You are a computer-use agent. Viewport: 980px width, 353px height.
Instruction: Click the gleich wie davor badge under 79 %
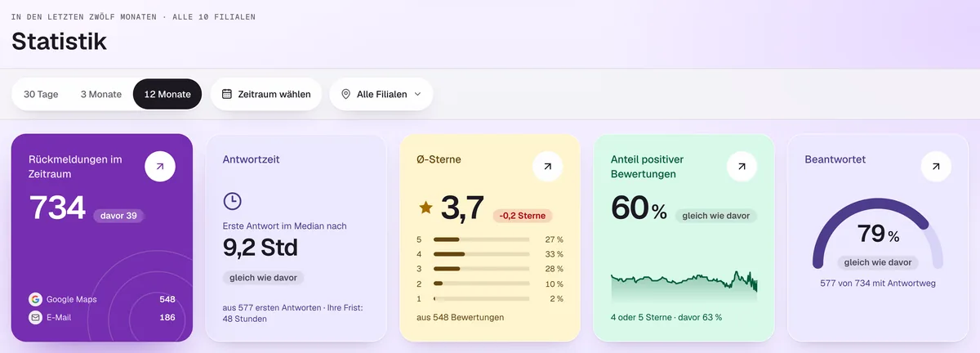(878, 262)
